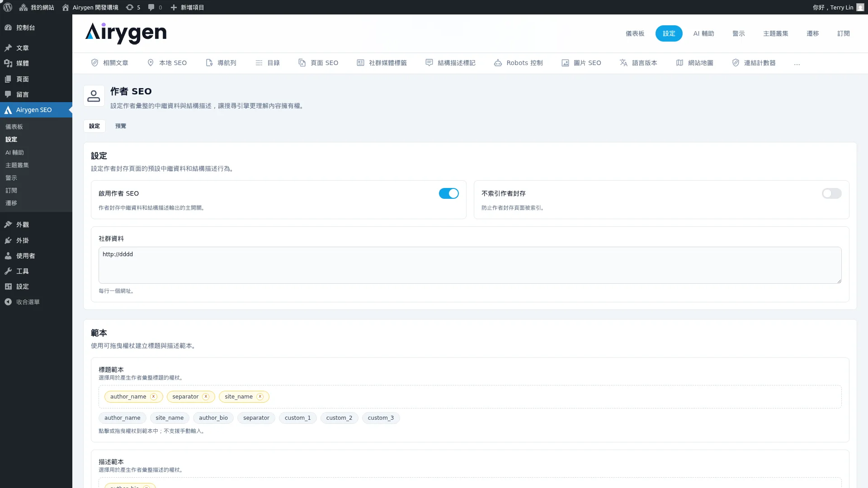The height and width of the screenshot is (488, 868).
Task: Open 主題叢集 in top navigation
Action: [x=776, y=33]
